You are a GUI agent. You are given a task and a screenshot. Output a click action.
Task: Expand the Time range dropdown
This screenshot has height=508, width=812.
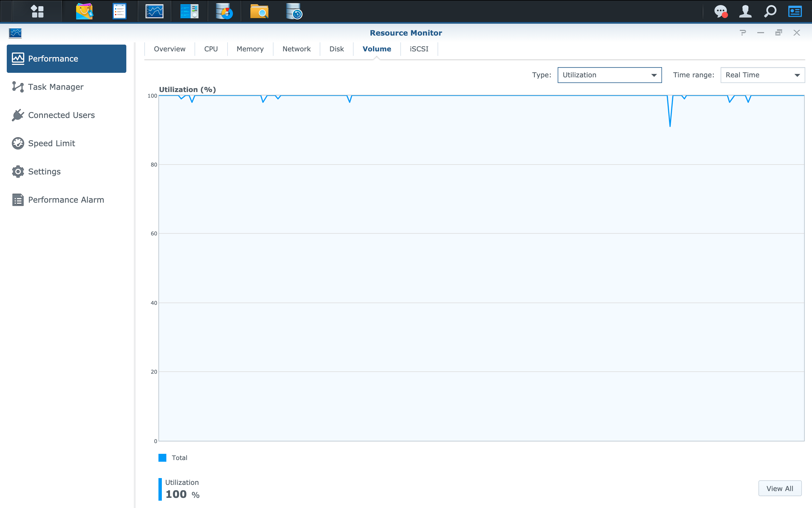point(762,75)
